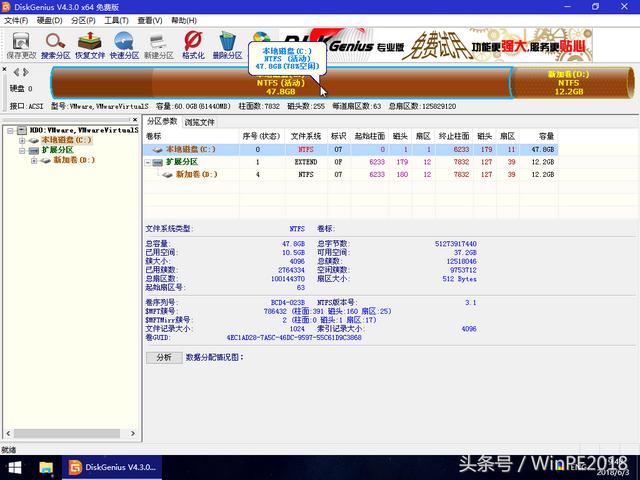Select the 扩展分区 table row name
The width and height of the screenshot is (640, 480).
(x=182, y=162)
